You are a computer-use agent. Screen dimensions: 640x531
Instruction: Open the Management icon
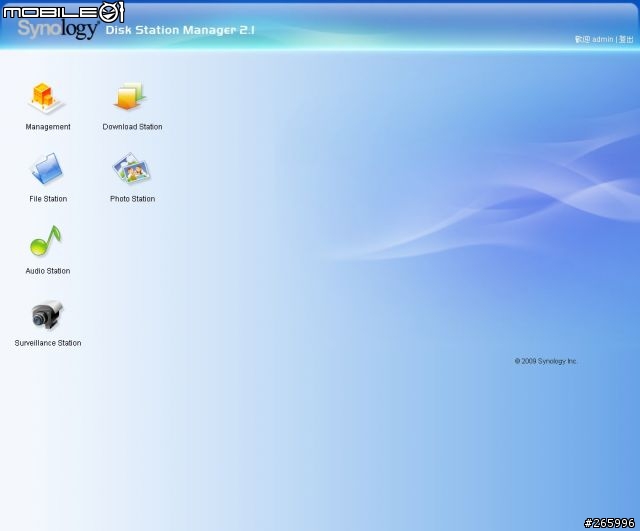[46, 98]
